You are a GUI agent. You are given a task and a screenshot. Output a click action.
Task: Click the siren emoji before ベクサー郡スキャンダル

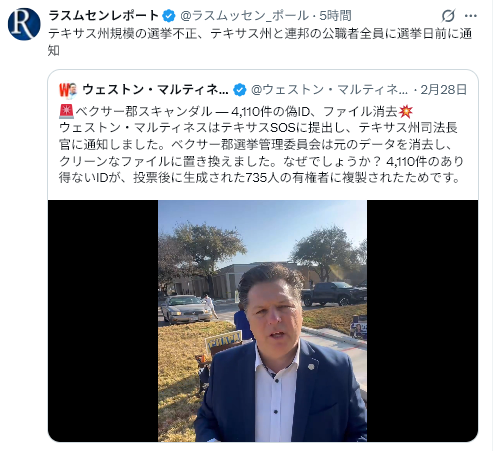pyautogui.click(x=66, y=111)
